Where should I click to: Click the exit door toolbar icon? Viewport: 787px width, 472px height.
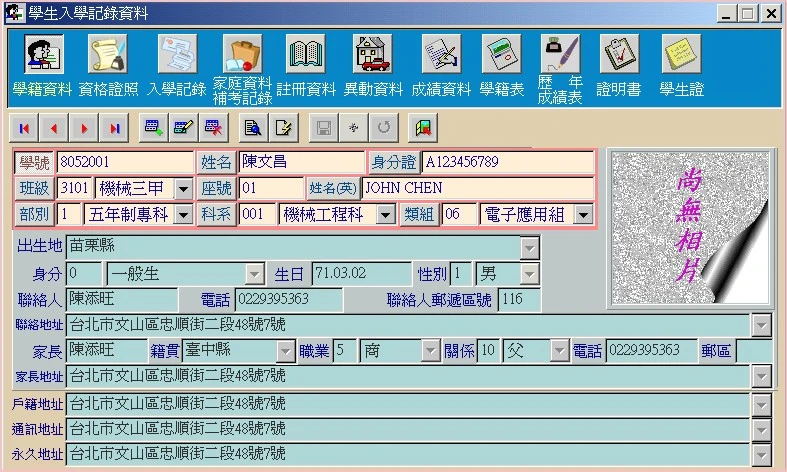[423, 128]
